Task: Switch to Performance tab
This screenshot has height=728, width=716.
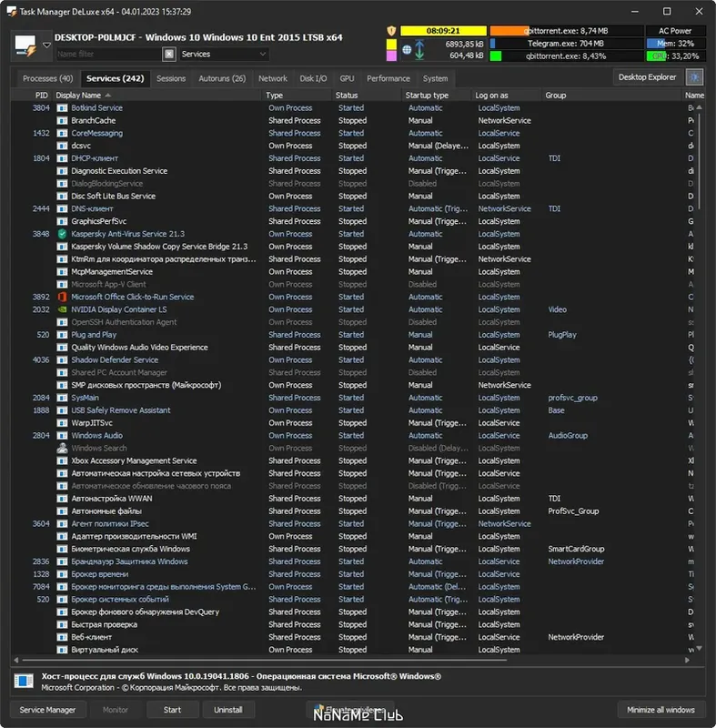Action: pyautogui.click(x=388, y=79)
